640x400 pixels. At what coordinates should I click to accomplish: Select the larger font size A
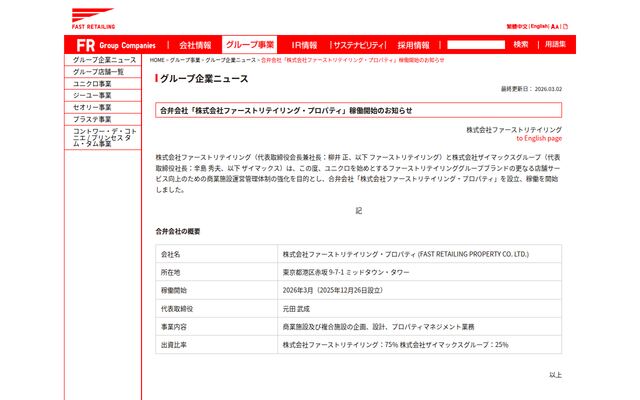(553, 27)
